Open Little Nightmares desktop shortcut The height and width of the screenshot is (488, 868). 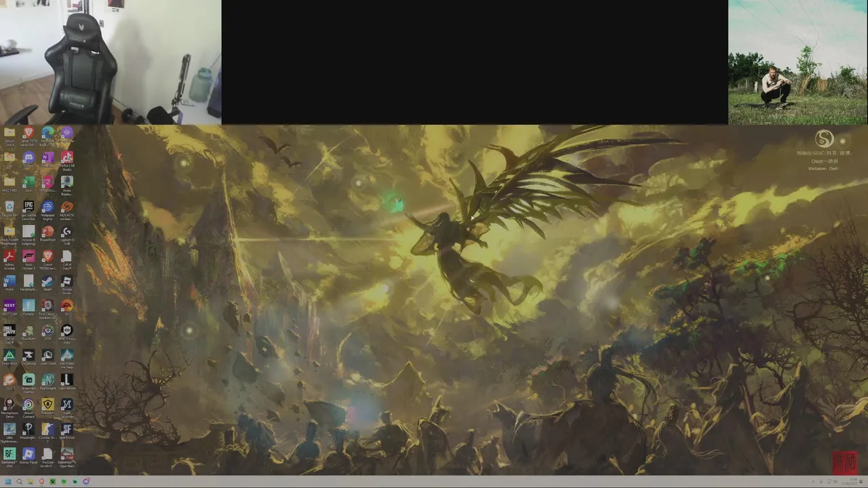(9, 434)
